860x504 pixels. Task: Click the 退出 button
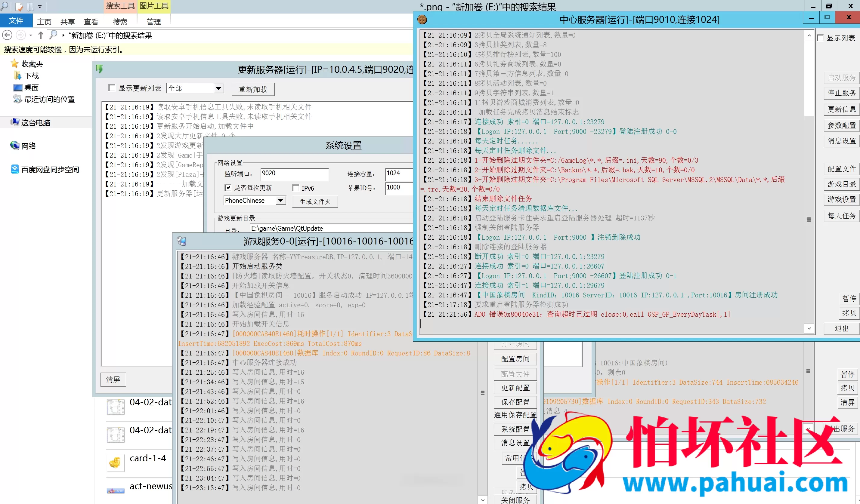[x=842, y=329]
